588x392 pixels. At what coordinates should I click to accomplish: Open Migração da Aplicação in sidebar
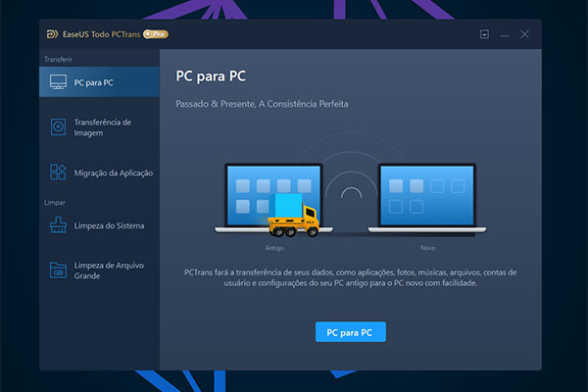pos(99,172)
